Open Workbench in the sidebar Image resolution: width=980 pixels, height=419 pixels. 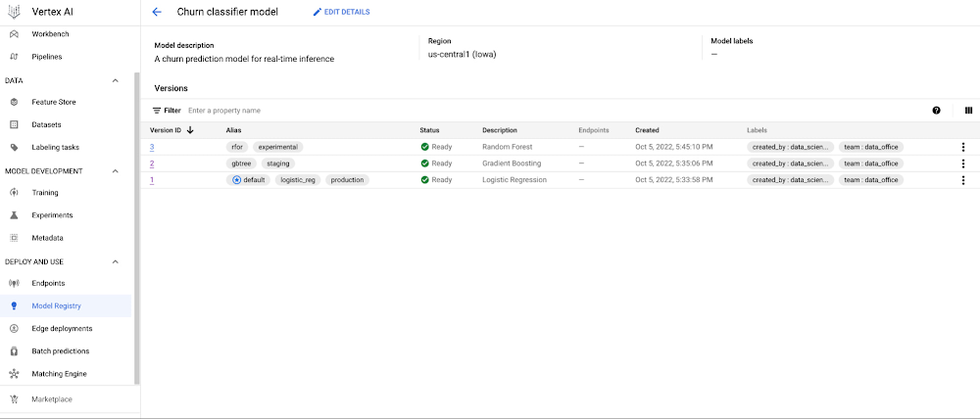pos(51,33)
